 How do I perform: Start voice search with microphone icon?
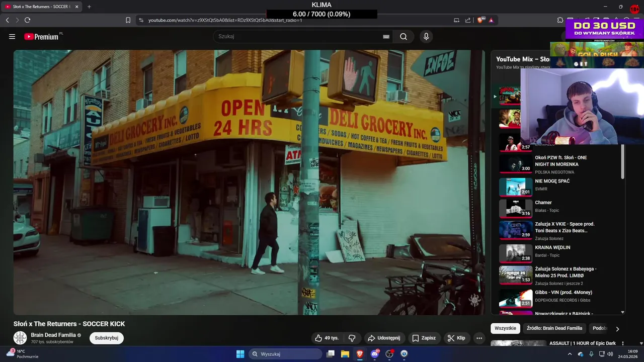pyautogui.click(x=426, y=36)
